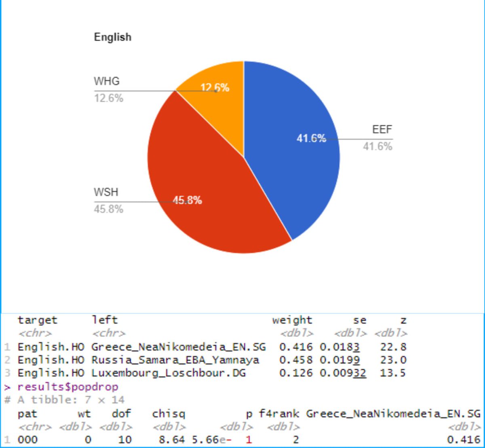Viewport: 485px width, 448px height.
Task: Click pat value 000
Action: pos(27,440)
